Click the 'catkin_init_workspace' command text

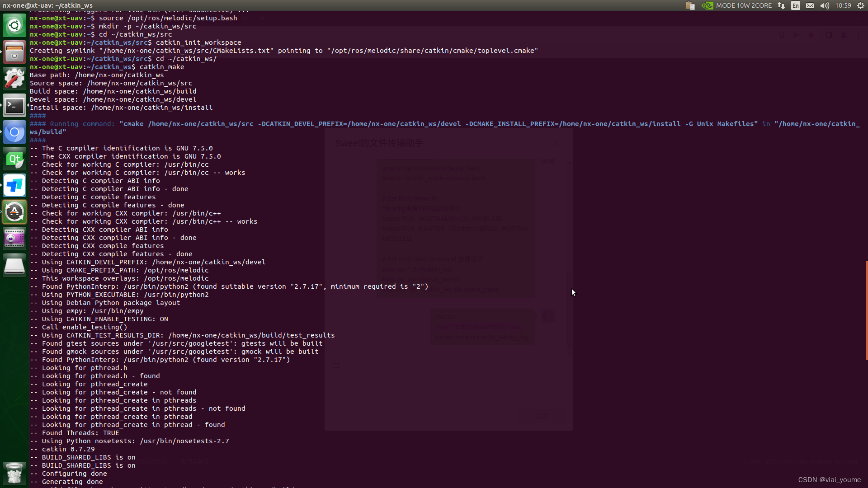coord(198,42)
